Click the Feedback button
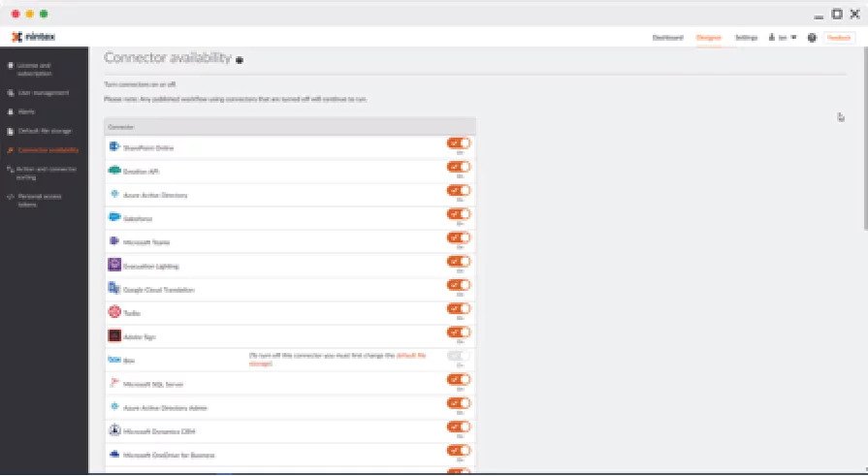868x476 pixels. (x=839, y=38)
